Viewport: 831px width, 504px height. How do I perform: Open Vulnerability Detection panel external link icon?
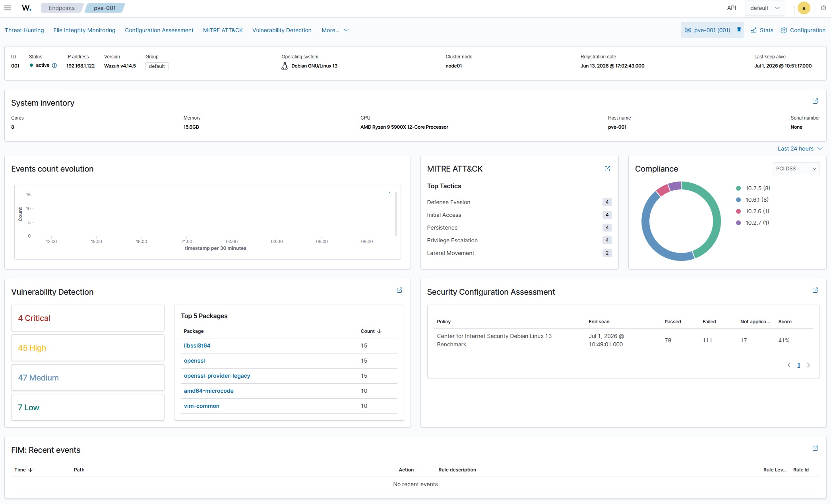tap(399, 290)
